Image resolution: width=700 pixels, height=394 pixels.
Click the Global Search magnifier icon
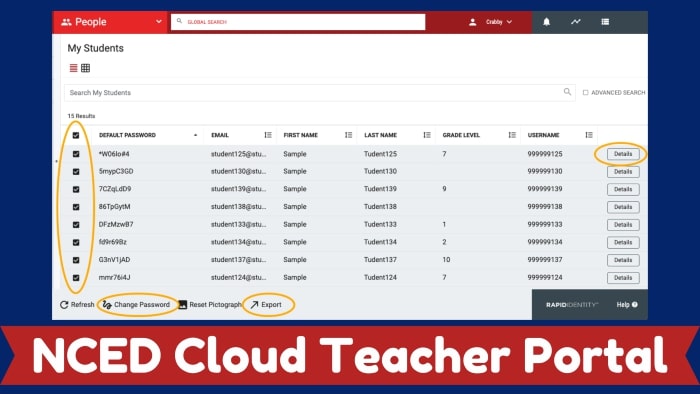[x=179, y=21]
